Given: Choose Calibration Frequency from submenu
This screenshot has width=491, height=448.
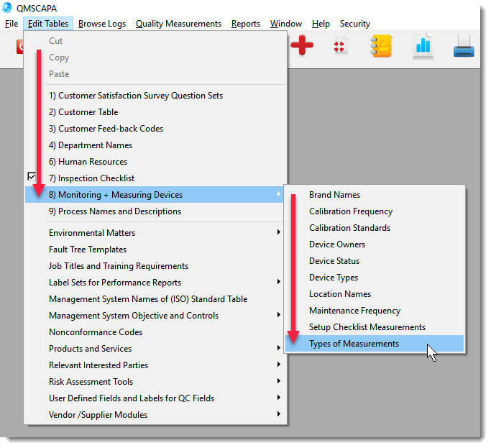Looking at the screenshot, I should click(351, 211).
